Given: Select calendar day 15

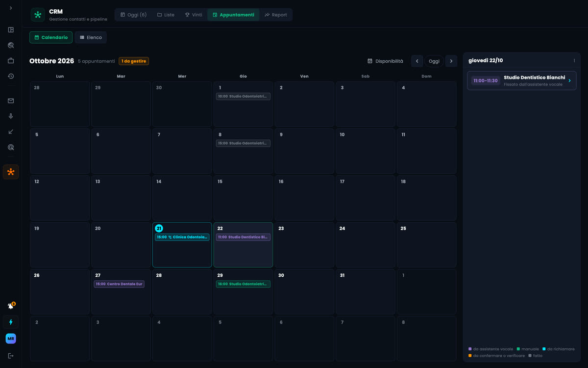Looking at the screenshot, I should pos(243,198).
